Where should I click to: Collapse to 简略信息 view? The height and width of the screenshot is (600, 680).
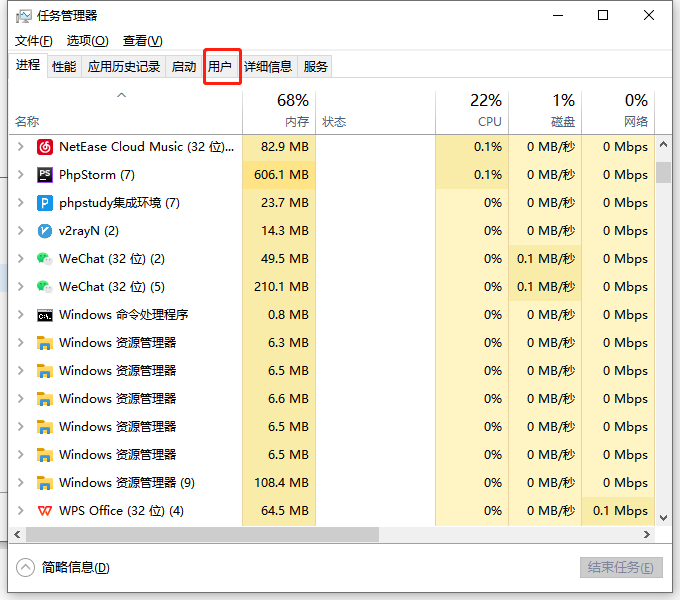pos(64,568)
